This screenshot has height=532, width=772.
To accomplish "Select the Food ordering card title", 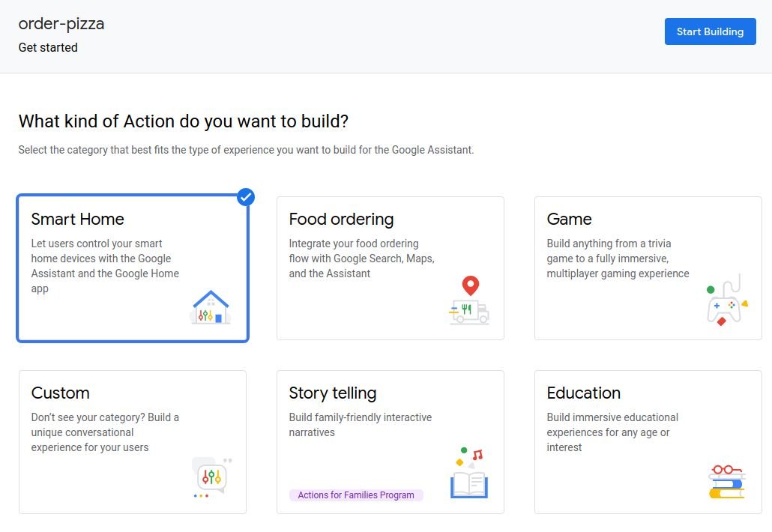I will (x=341, y=219).
